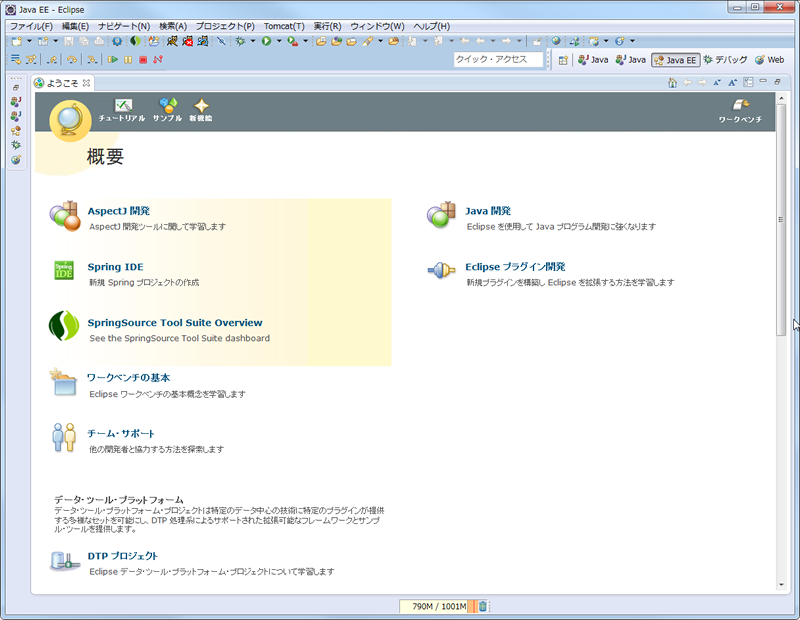Click the Step Over arrow icon
This screenshot has height=620, width=800.
(x=72, y=60)
